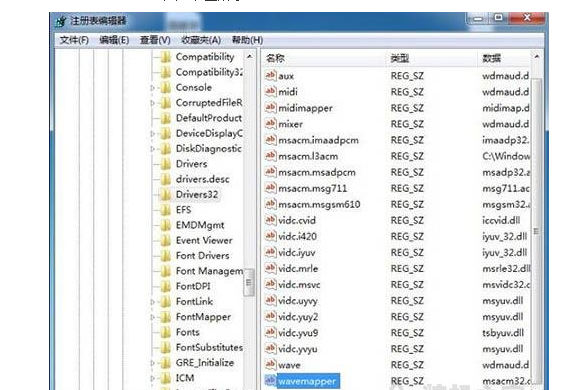
Task: Click the wave string value icon
Action: point(271,365)
